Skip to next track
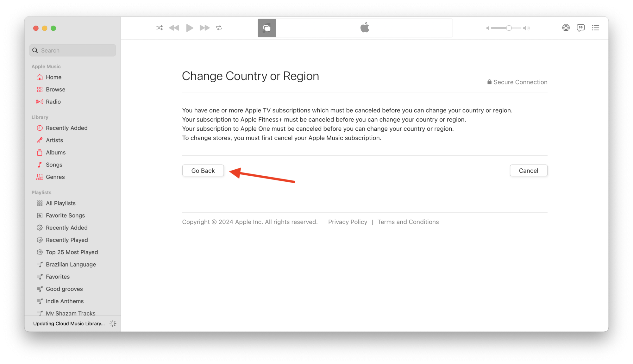This screenshot has width=633, height=364. pyautogui.click(x=204, y=28)
